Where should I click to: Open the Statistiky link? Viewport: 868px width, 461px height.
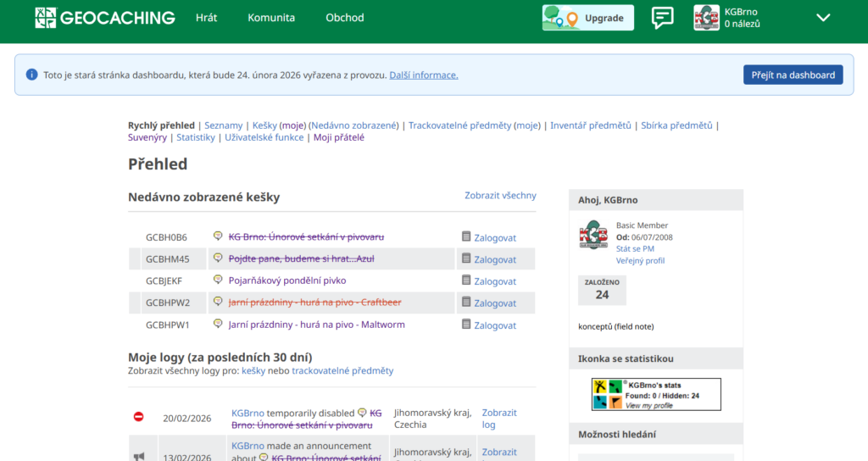[x=196, y=138]
